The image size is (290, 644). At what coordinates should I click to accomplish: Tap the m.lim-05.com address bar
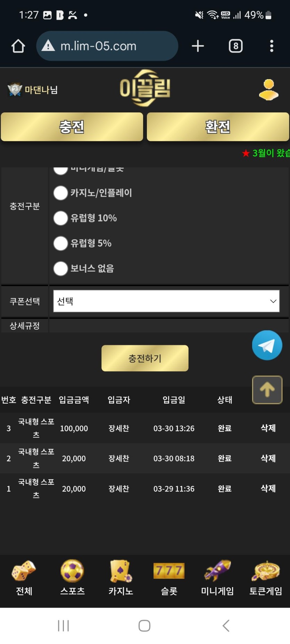(x=107, y=46)
